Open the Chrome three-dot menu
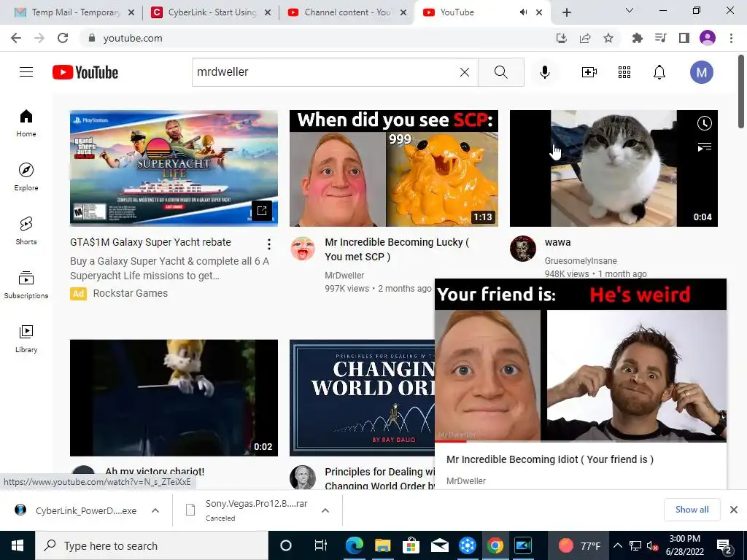Image resolution: width=747 pixels, height=560 pixels. pyautogui.click(x=731, y=38)
